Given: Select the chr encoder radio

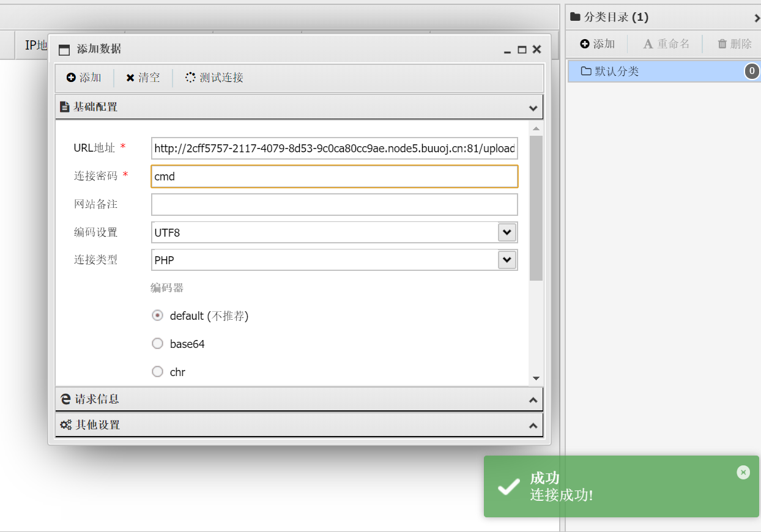Looking at the screenshot, I should point(157,372).
